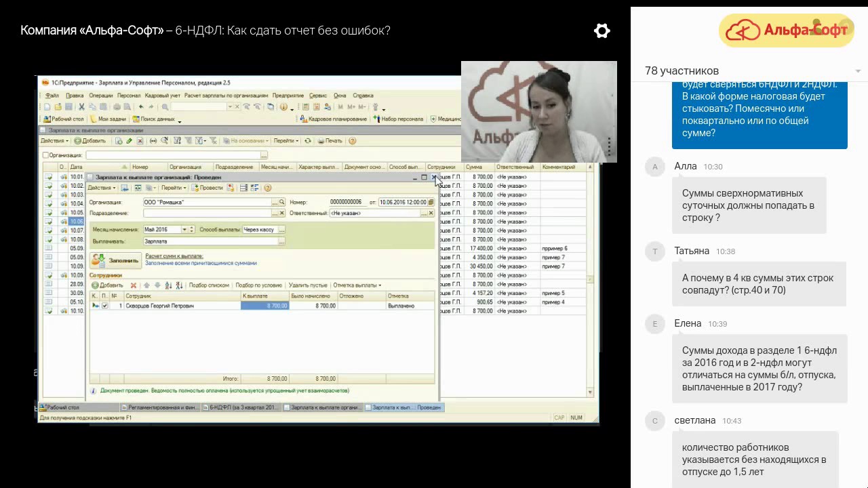Select the К выплате cell 8 700,00
This screenshot has width=868, height=488.
tap(265, 306)
